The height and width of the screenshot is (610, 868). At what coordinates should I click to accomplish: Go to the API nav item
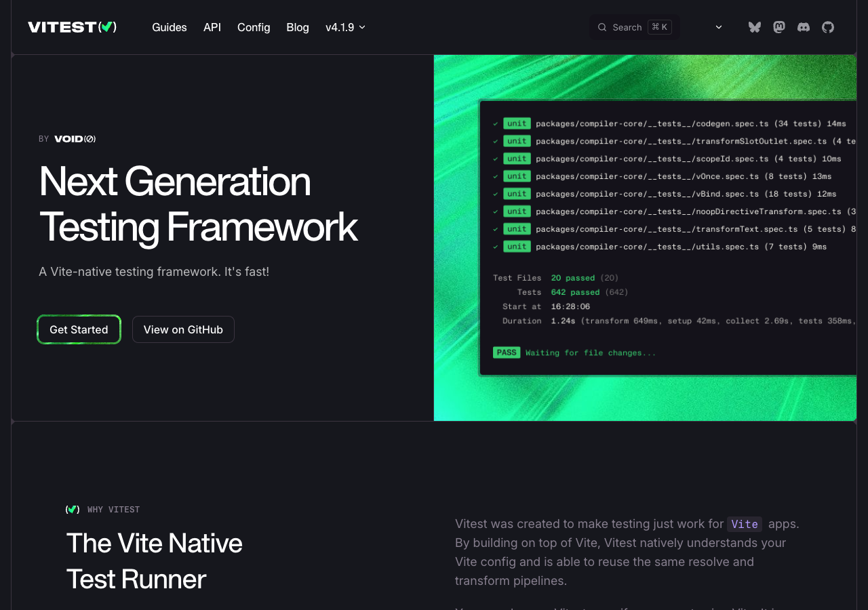(x=212, y=27)
